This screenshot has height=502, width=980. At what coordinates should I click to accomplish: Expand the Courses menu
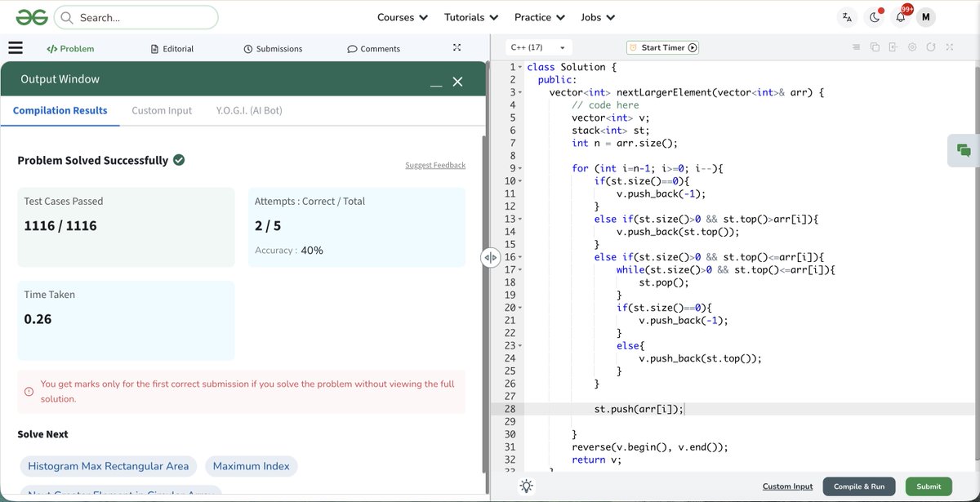(403, 17)
